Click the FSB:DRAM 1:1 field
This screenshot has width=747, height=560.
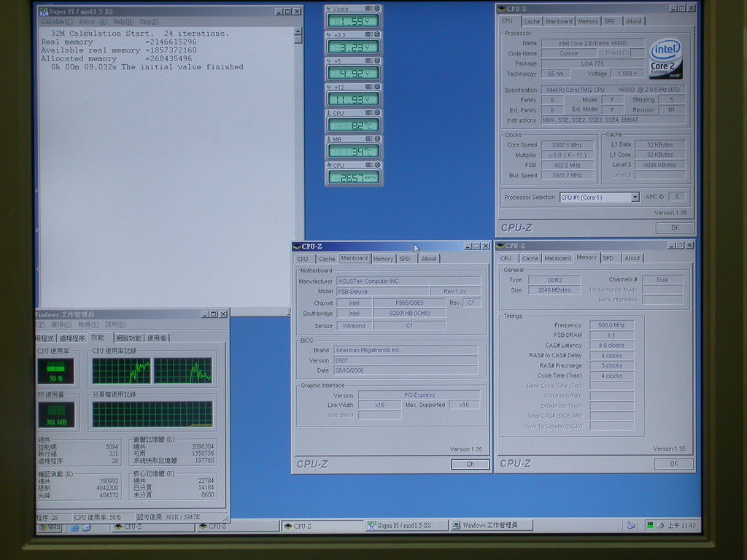click(611, 335)
